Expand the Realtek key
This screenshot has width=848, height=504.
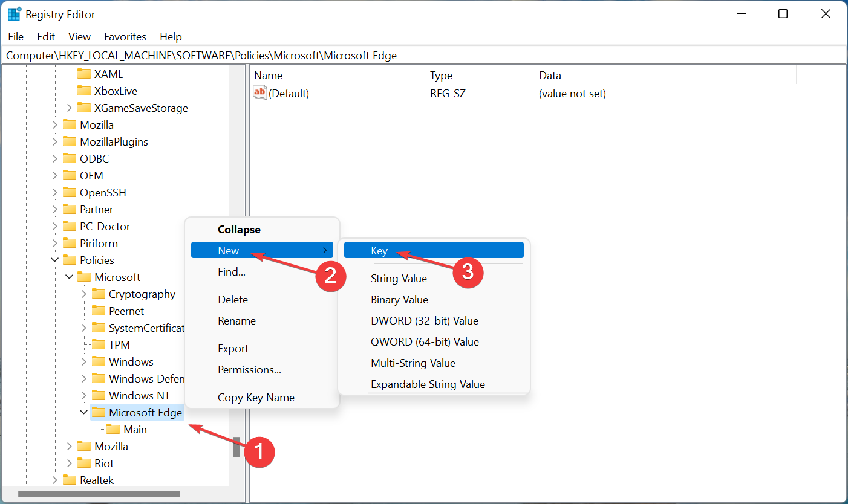click(x=54, y=480)
